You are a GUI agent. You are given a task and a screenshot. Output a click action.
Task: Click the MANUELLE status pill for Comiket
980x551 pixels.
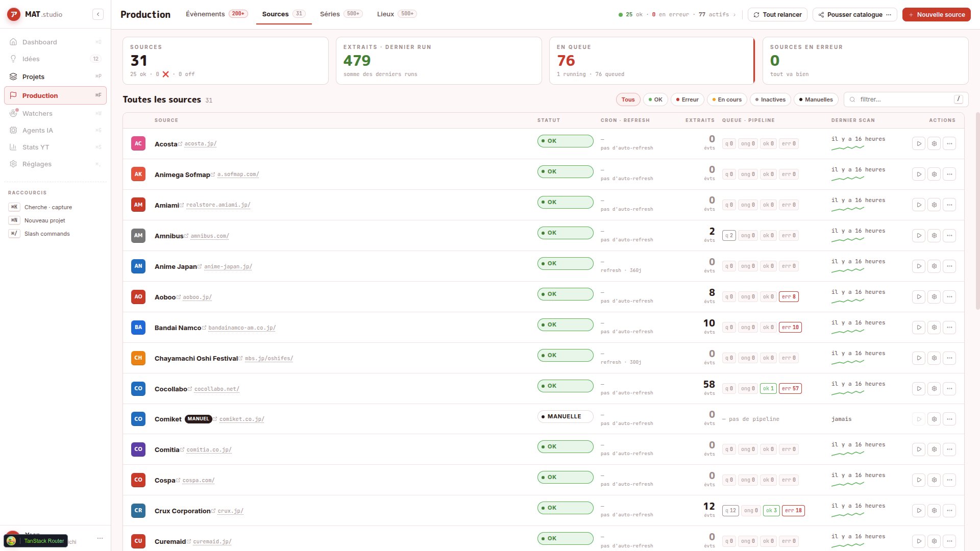click(x=565, y=417)
